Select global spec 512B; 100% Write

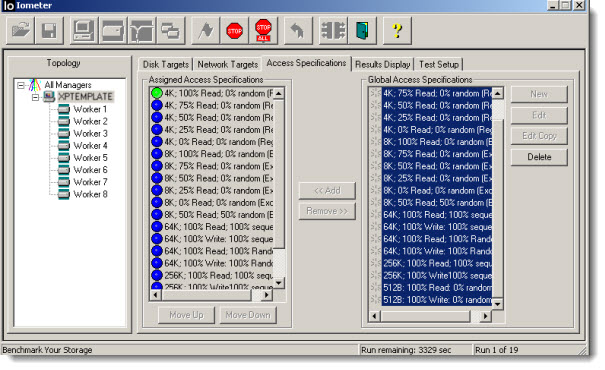pos(437,299)
